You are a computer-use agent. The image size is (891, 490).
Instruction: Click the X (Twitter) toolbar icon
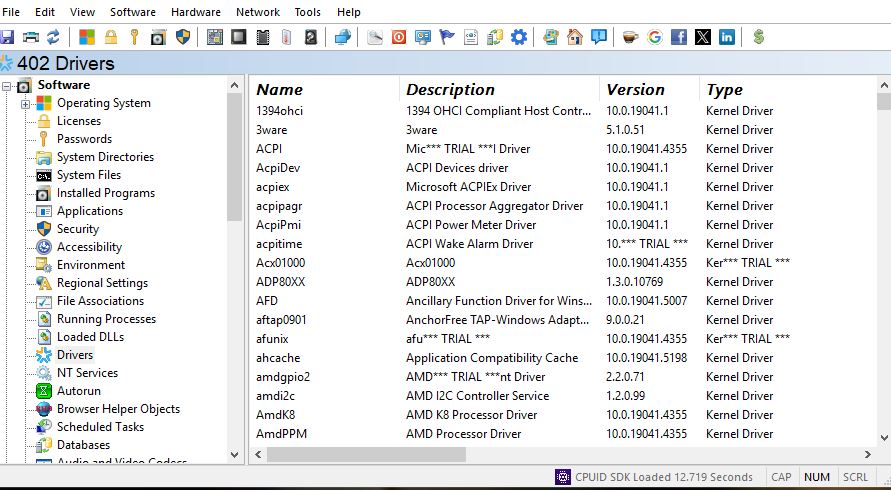tap(703, 38)
